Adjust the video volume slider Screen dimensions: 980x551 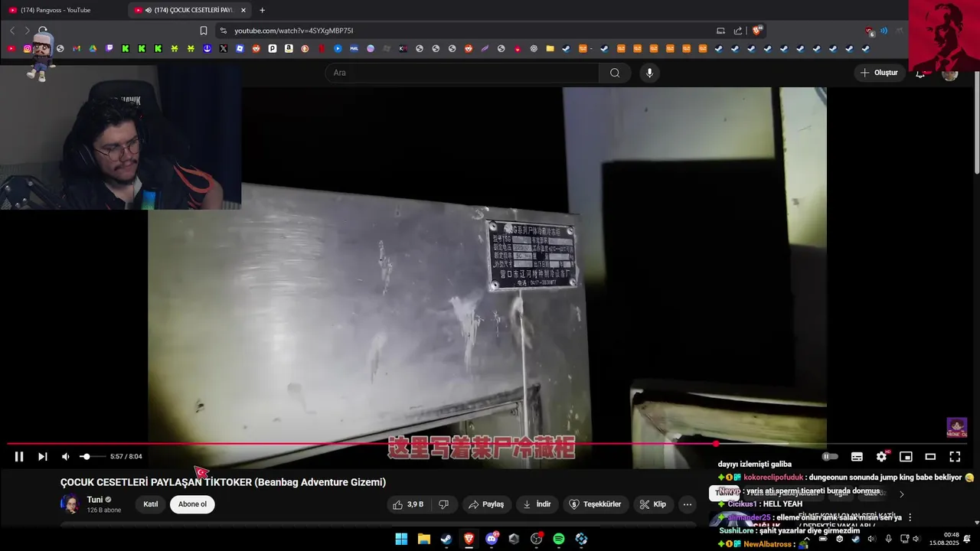coord(92,457)
